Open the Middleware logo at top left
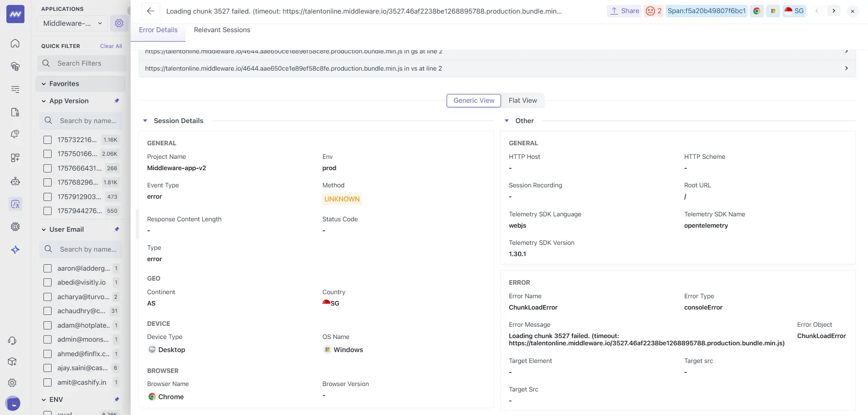 point(15,14)
